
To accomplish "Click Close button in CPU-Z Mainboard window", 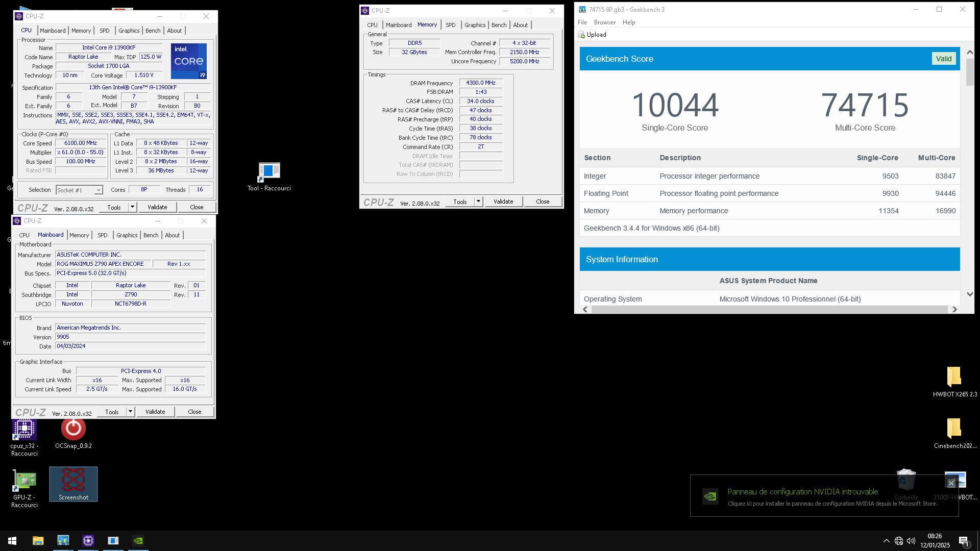I will [x=194, y=412].
